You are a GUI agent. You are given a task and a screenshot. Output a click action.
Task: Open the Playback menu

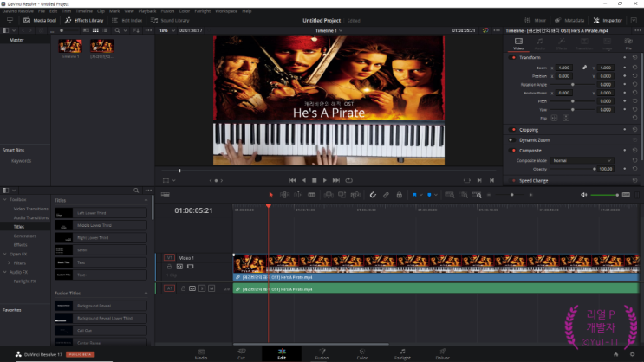click(147, 11)
